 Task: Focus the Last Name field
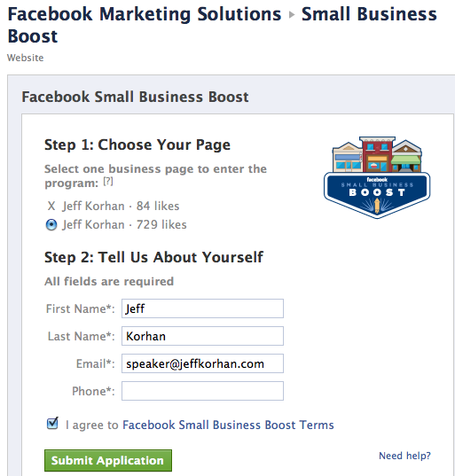click(202, 336)
